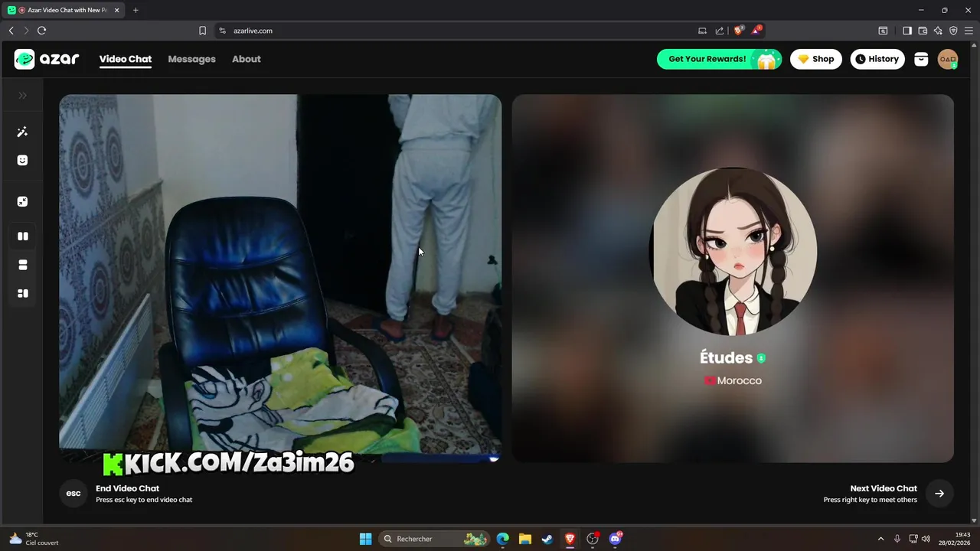Open the History button
Screen dimensions: 980x551
pyautogui.click(x=877, y=59)
